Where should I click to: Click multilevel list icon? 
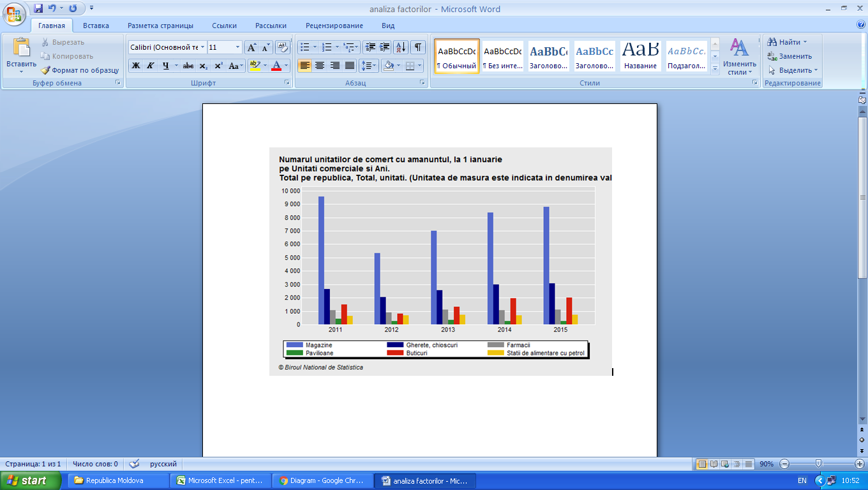coord(348,47)
